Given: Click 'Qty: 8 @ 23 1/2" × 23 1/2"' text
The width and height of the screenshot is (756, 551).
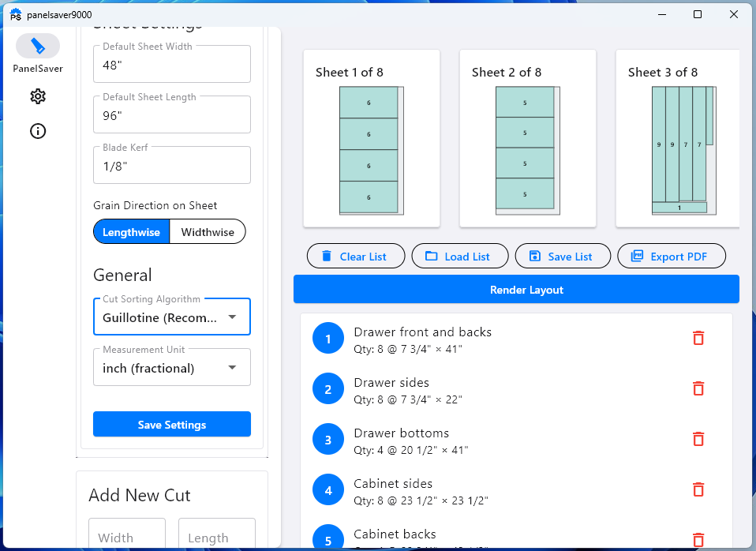Looking at the screenshot, I should pos(421,500).
